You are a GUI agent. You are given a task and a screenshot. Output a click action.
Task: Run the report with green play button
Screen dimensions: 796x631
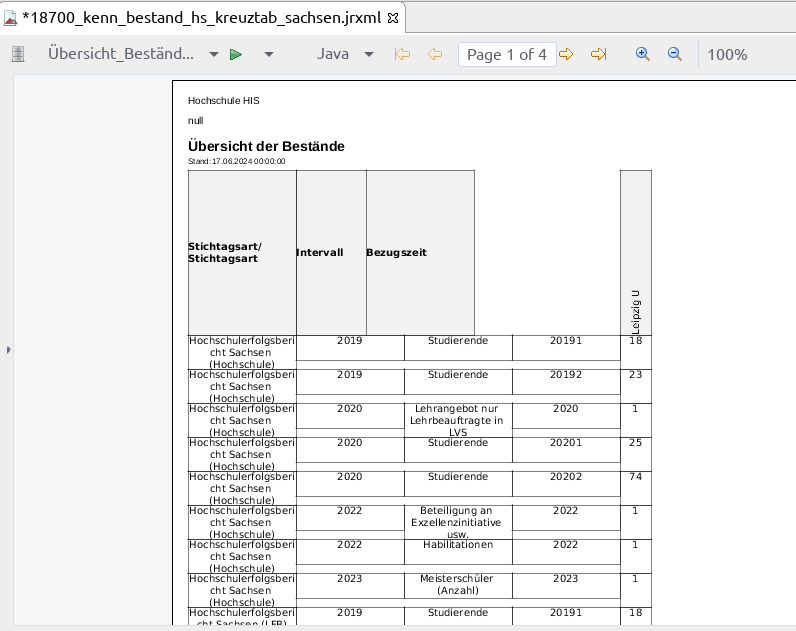click(236, 54)
